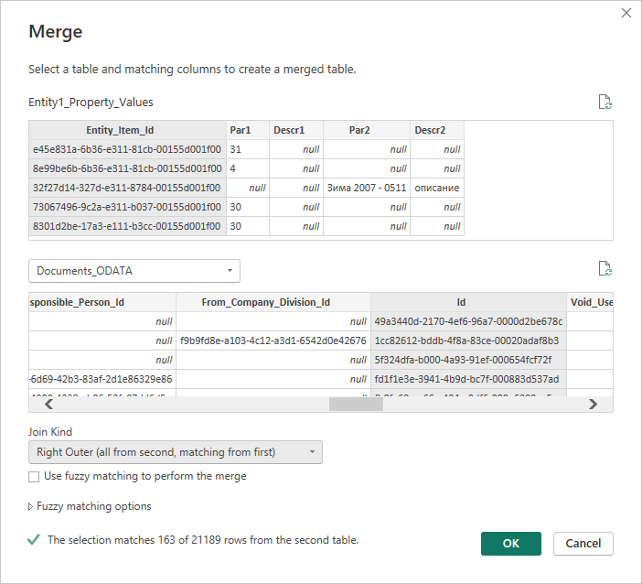Select the Descr2 column header
The width and height of the screenshot is (642, 584).
[x=437, y=130]
